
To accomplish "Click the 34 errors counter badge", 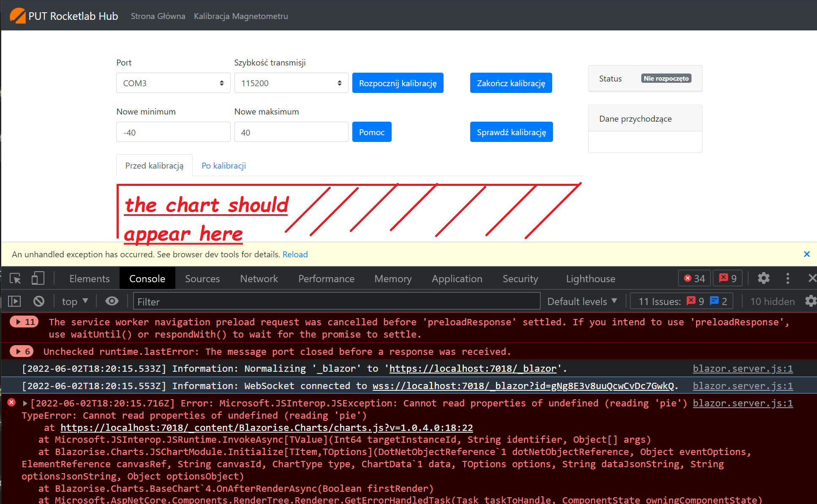I will (694, 278).
